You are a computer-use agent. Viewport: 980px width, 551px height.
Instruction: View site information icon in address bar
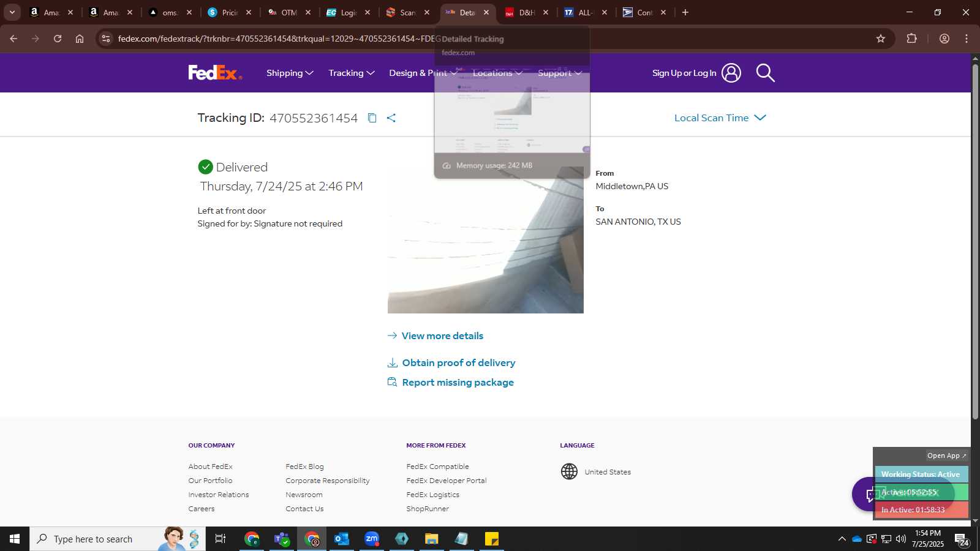pos(106,39)
